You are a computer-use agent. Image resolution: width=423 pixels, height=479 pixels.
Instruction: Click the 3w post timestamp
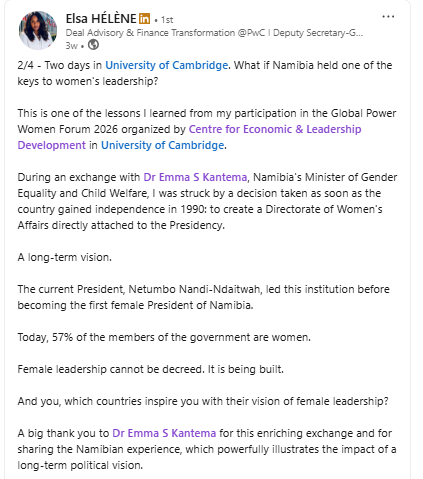[71, 45]
